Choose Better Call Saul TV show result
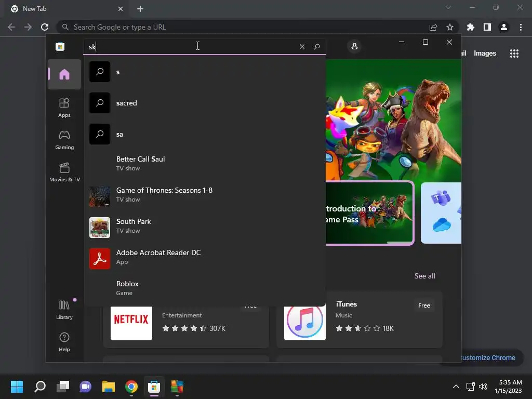532x399 pixels. 205,163
